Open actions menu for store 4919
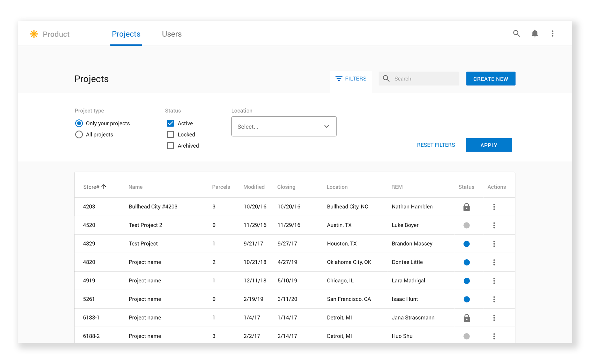 click(494, 281)
